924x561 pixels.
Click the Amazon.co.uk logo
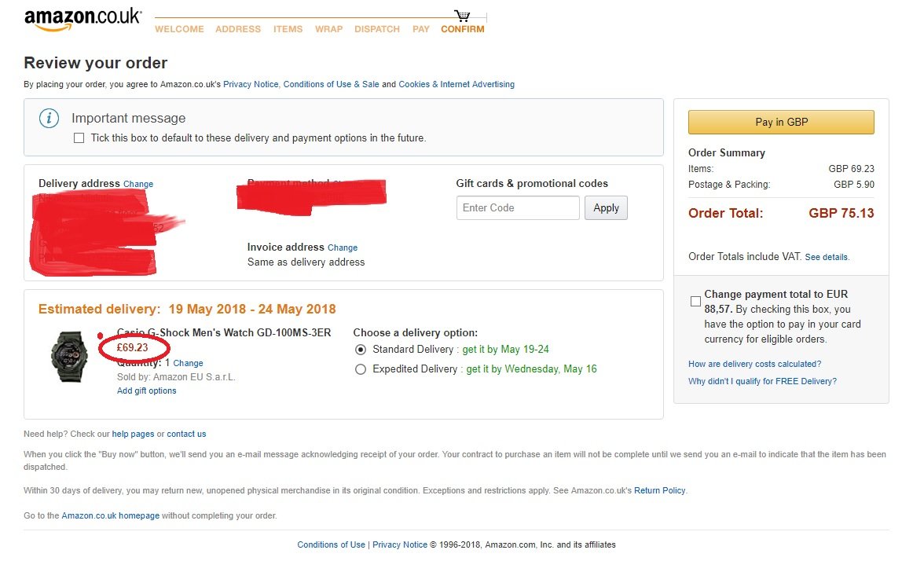82,20
